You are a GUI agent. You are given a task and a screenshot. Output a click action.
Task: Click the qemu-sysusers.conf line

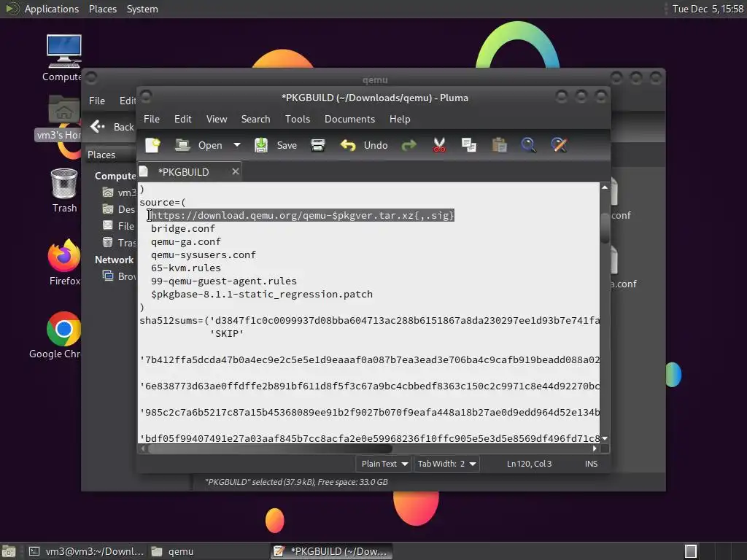204,254
